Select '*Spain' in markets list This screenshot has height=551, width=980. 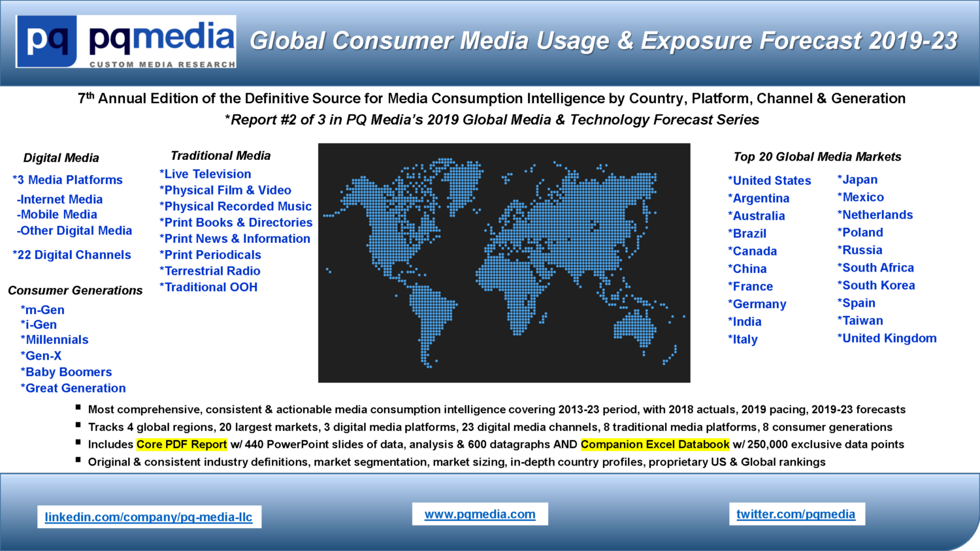click(857, 303)
